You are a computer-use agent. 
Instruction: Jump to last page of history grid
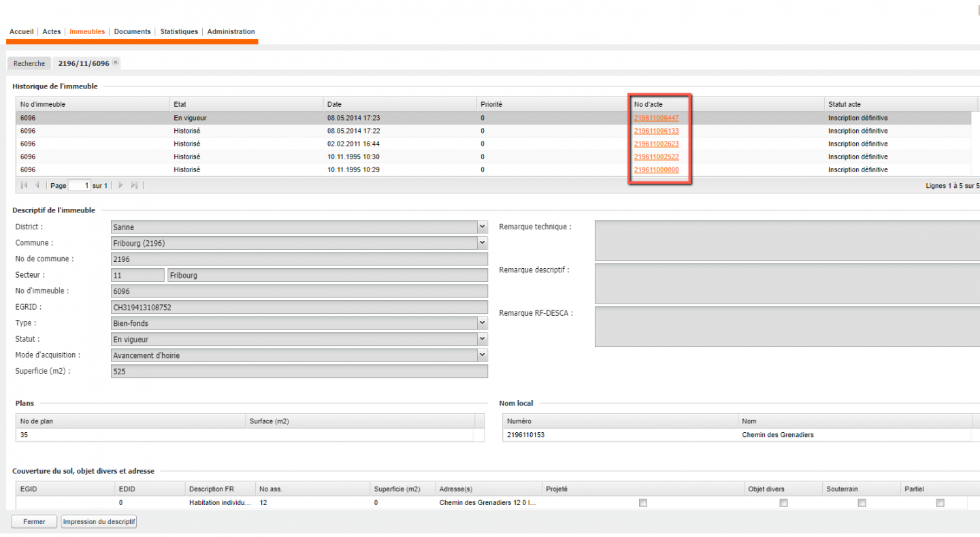click(x=134, y=185)
